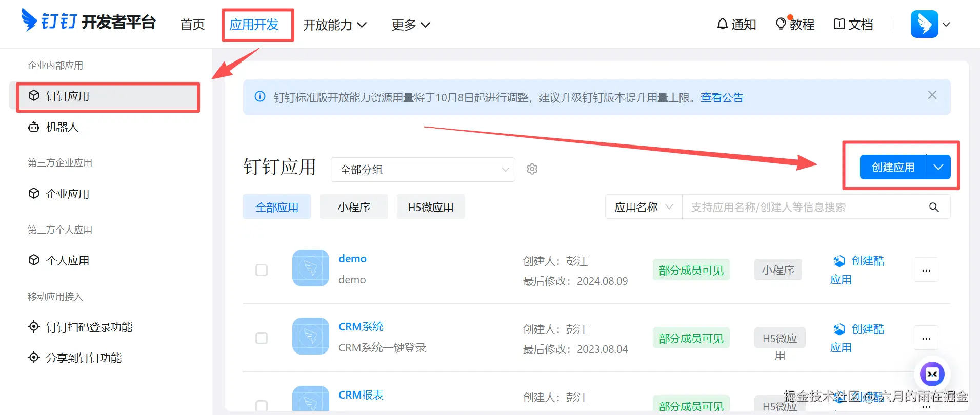This screenshot has height=415, width=980.
Task: Click the DingTalk developer platform logo
Action: (88, 22)
